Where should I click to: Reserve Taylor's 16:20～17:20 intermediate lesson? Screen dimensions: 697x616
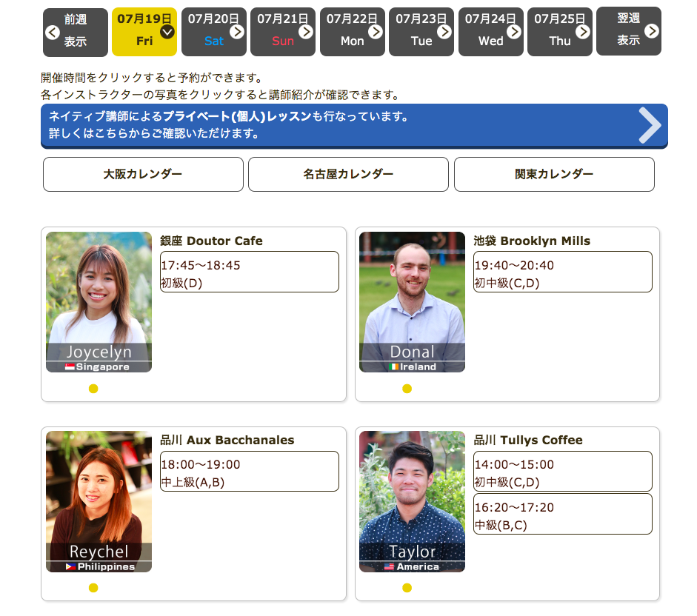(x=563, y=515)
